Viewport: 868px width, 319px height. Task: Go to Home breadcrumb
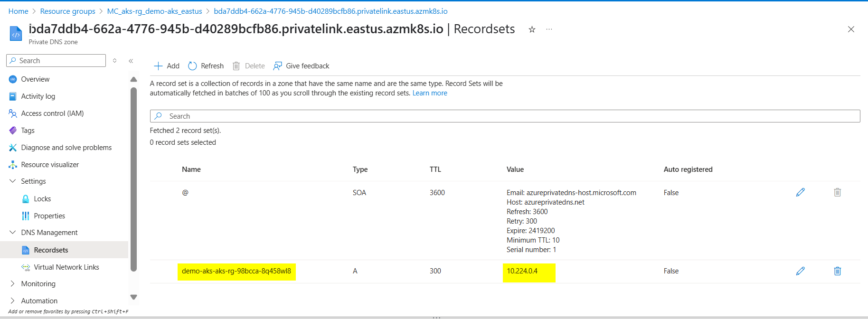(18, 11)
